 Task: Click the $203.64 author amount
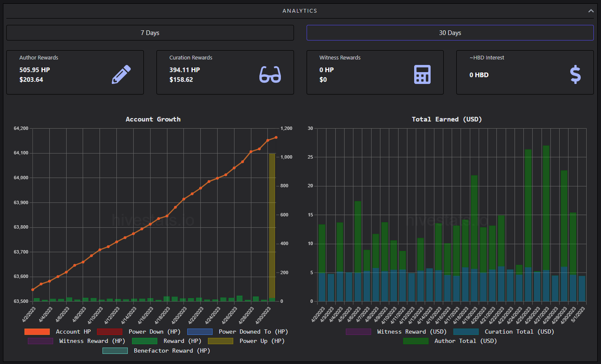pyautogui.click(x=31, y=80)
